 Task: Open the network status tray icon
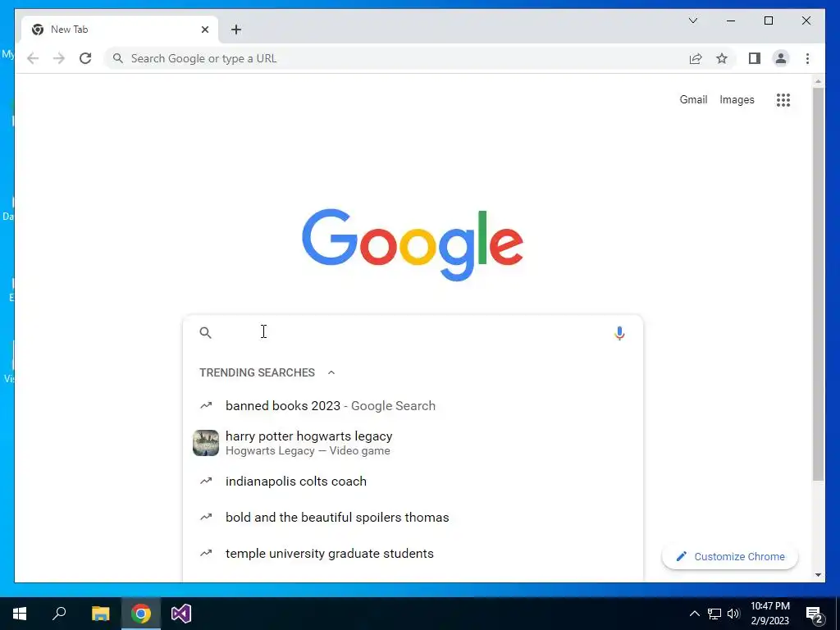tap(714, 614)
